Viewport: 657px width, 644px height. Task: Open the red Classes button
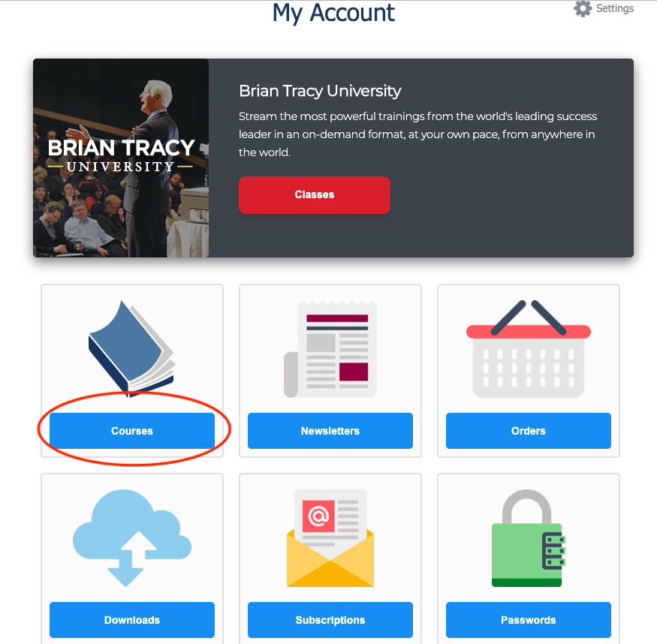click(315, 194)
